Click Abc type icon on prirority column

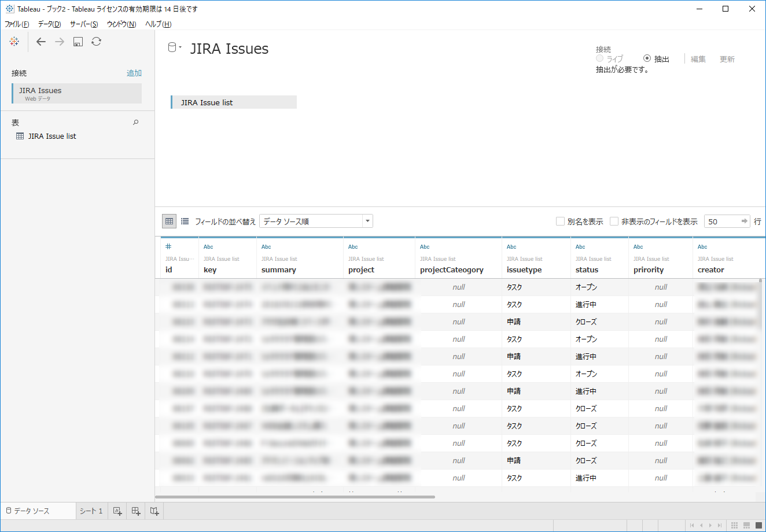click(638, 247)
